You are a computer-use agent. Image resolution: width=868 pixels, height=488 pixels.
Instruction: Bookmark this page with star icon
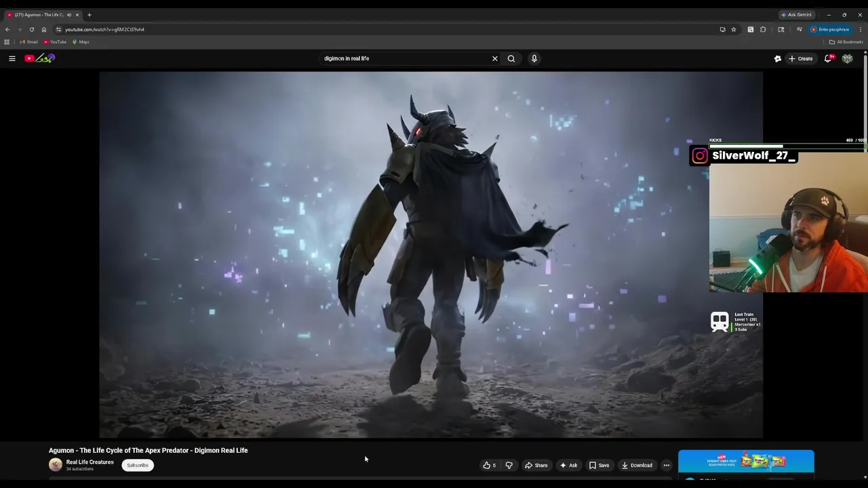pyautogui.click(x=734, y=29)
